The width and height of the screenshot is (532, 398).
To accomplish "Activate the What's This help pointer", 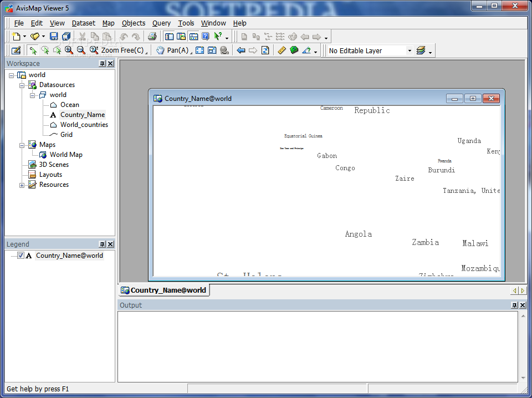I will tap(218, 36).
